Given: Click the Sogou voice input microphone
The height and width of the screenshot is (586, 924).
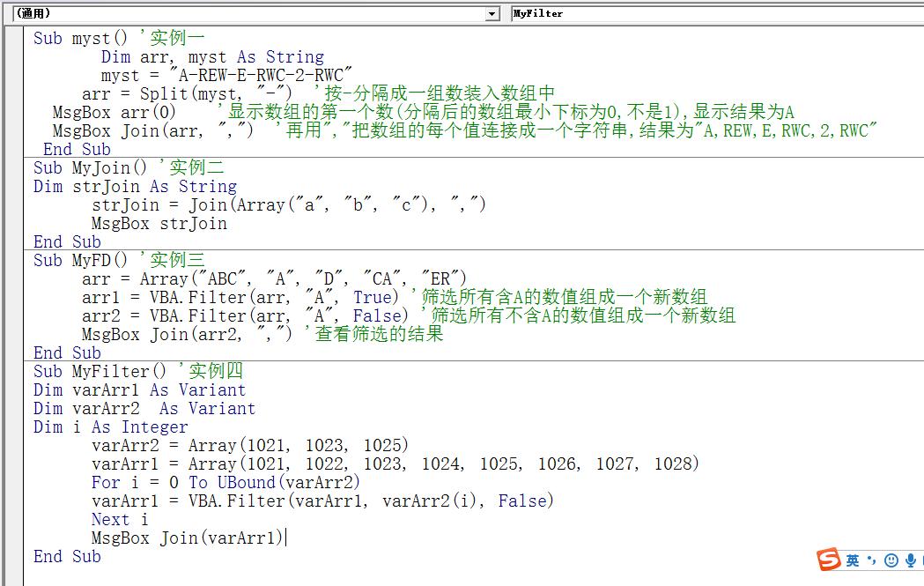Looking at the screenshot, I should coord(911,560).
